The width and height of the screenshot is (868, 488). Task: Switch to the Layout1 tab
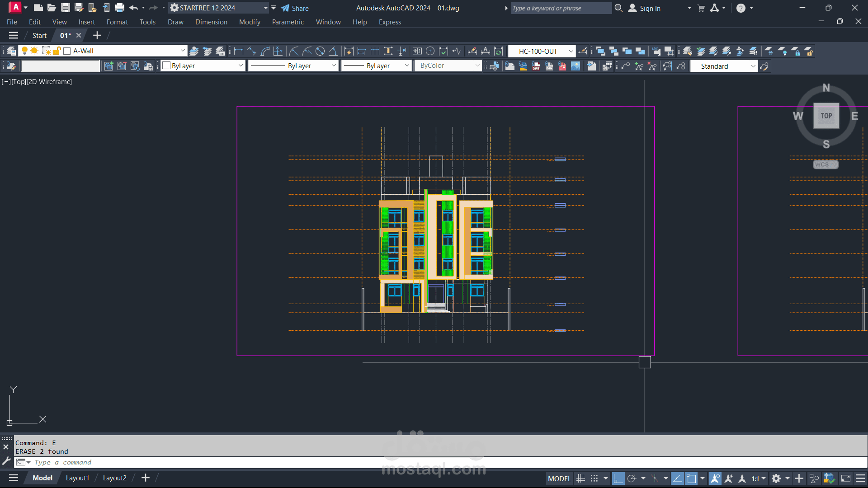(x=77, y=478)
